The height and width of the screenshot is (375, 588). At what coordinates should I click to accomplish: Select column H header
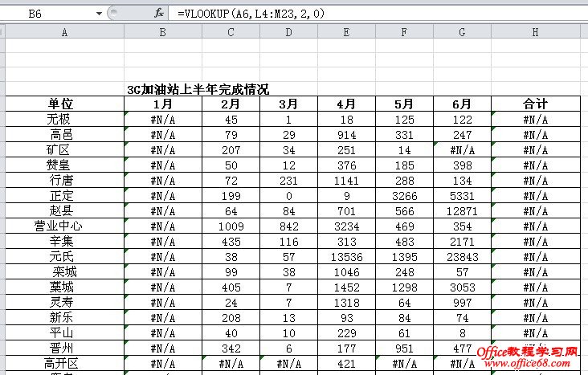[x=536, y=33]
